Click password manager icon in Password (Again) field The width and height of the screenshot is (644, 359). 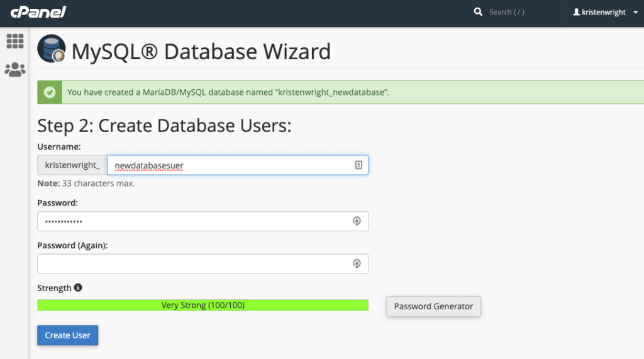[357, 263]
